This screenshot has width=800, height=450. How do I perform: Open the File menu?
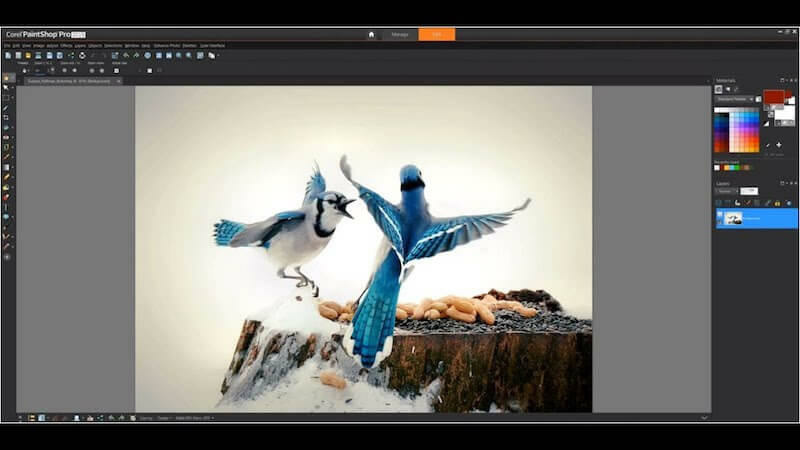point(7,45)
